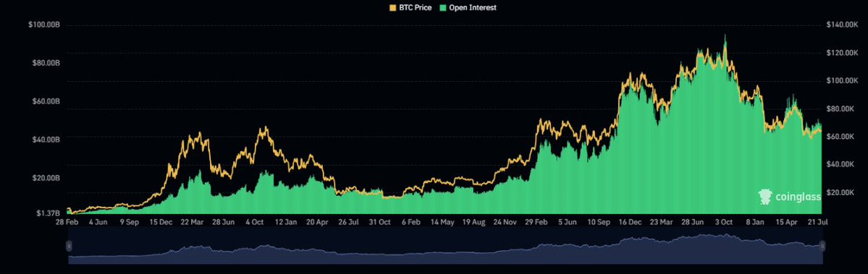Click the 21 Jul date label
The width and height of the screenshot is (868, 274).
coord(817,222)
